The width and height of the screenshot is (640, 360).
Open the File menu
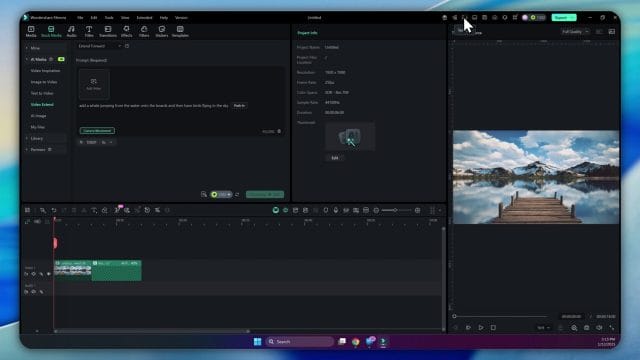80,18
